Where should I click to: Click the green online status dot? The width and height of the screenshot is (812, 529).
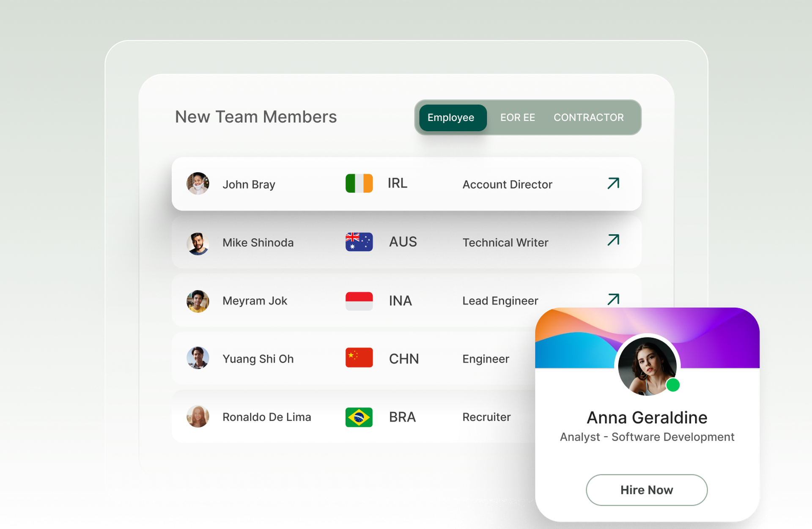point(672,385)
